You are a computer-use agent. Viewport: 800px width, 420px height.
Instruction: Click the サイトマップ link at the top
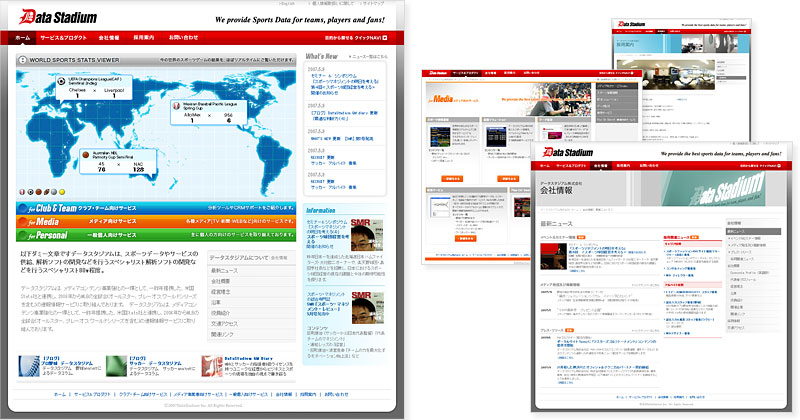pos(373,3)
